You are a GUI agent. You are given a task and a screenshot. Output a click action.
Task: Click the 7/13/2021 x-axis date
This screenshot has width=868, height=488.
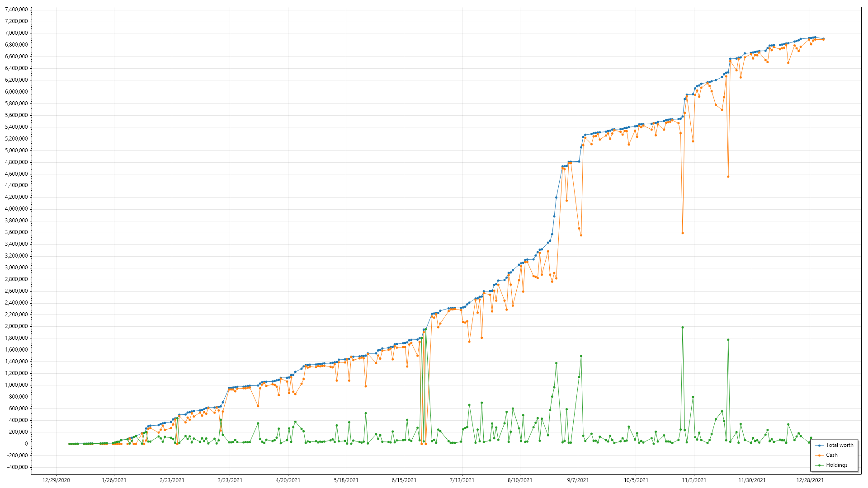(x=462, y=480)
